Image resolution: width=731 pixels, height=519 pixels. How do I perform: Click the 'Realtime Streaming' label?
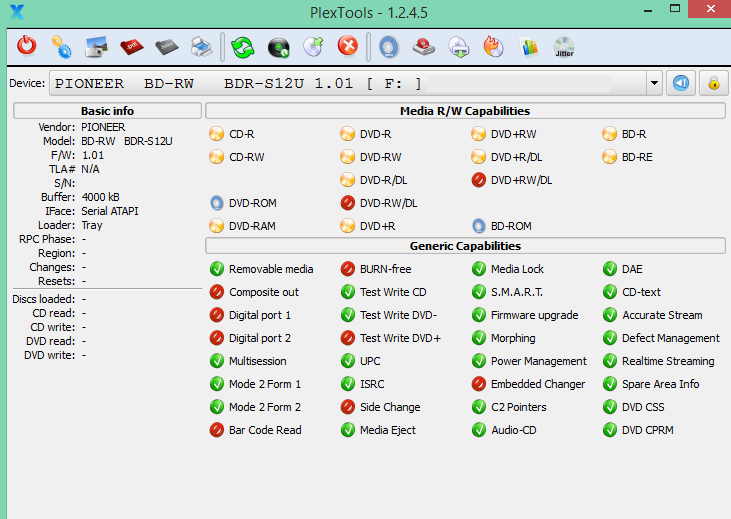[x=669, y=361]
